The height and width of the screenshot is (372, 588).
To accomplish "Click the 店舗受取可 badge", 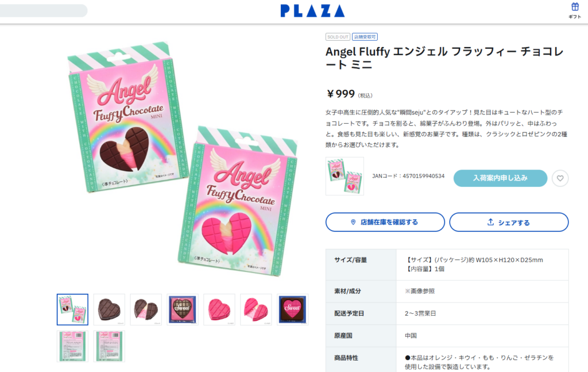I will pyautogui.click(x=365, y=37).
